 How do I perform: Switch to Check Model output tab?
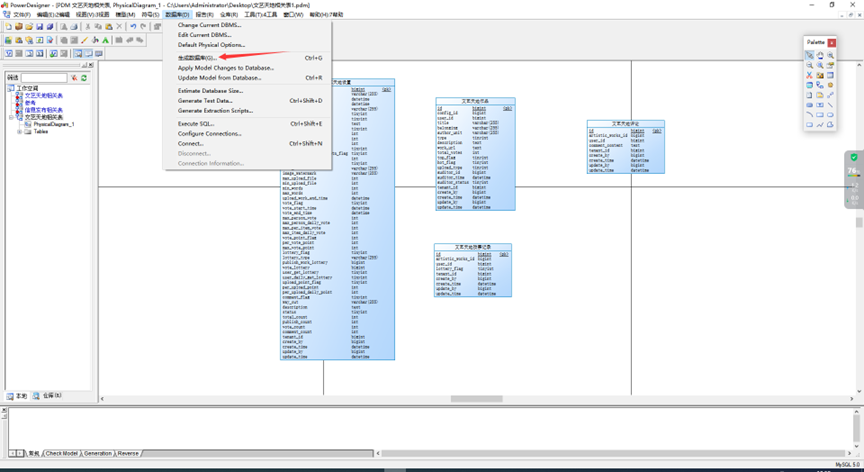pos(62,453)
